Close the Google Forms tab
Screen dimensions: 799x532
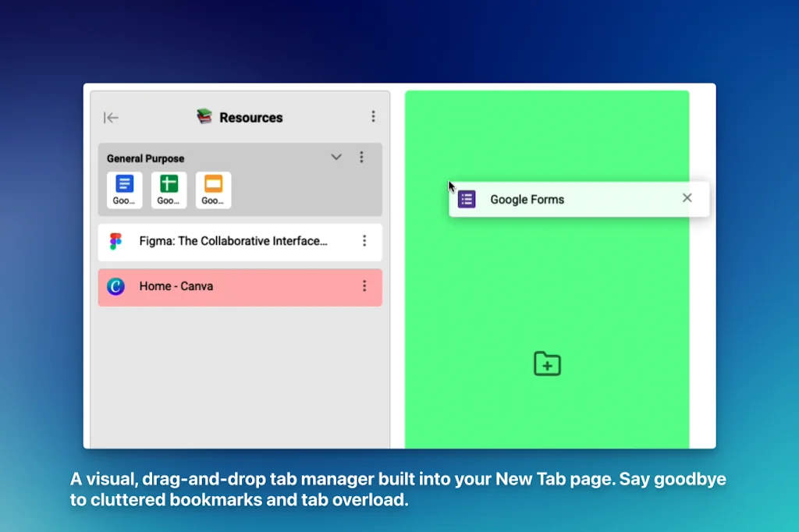[x=687, y=197]
